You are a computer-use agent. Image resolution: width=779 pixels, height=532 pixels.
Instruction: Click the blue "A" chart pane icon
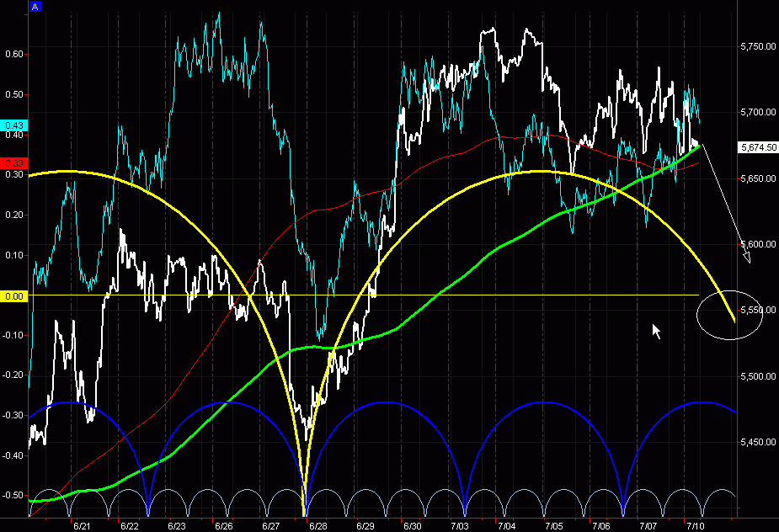35,7
